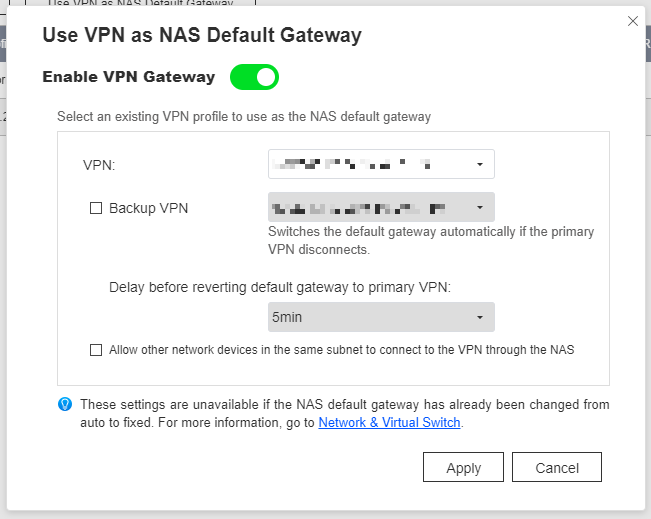Open the 5min delay dropdown
651x519 pixels.
(380, 317)
